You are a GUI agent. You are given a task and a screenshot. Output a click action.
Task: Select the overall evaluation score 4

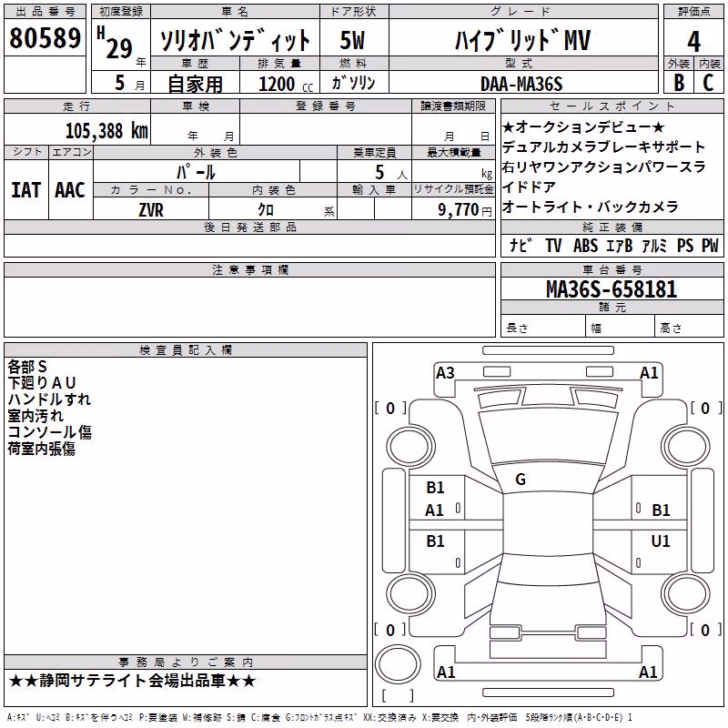(x=693, y=41)
